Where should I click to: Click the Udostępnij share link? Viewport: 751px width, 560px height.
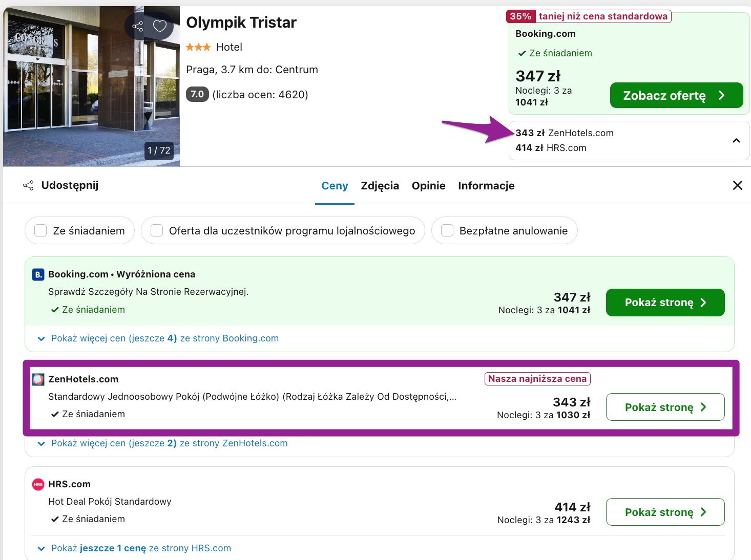70,185
